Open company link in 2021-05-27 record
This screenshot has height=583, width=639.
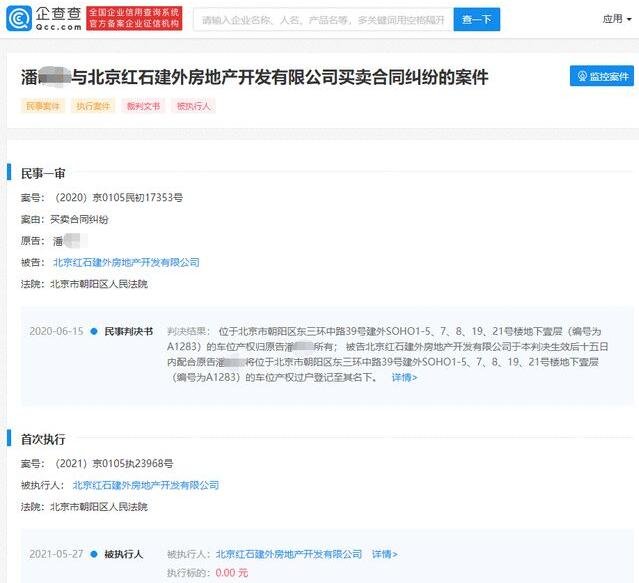[289, 554]
